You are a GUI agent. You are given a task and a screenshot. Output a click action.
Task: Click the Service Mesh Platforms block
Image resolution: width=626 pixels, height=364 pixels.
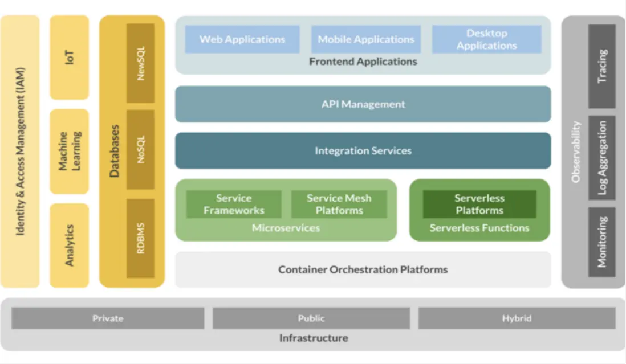pyautogui.click(x=339, y=204)
